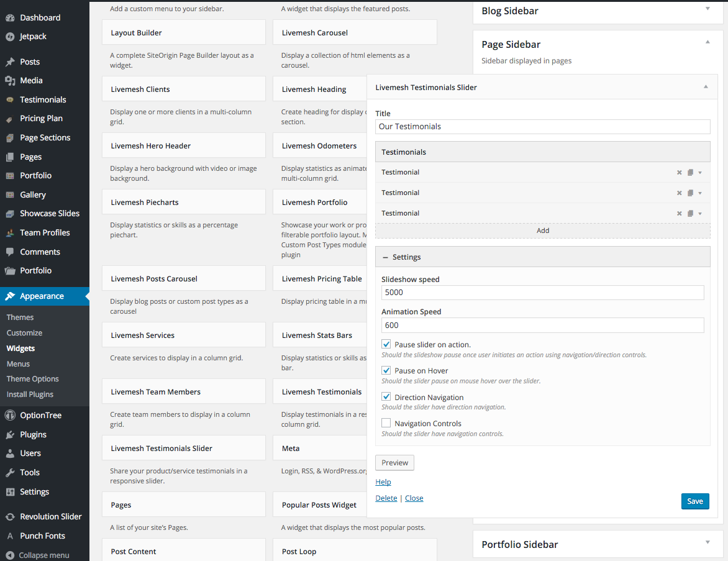Image resolution: width=728 pixels, height=561 pixels.
Task: Duplicate the third Testimonial via copy icon
Action: tap(690, 213)
